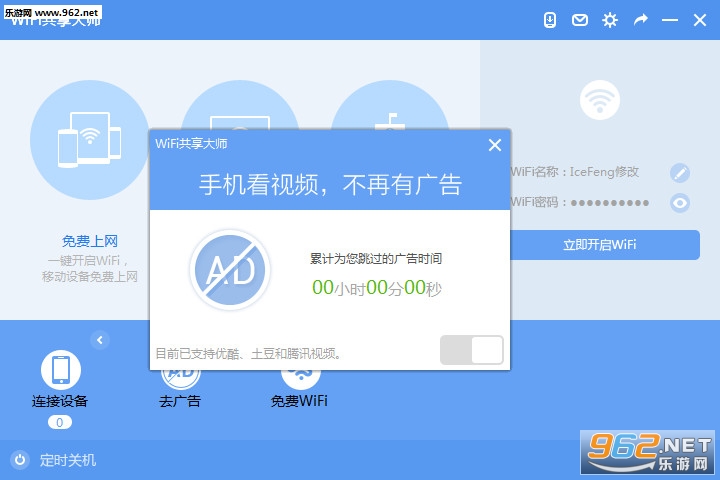The image size is (720, 480).
Task: Open settings gear in title bar
Action: click(x=610, y=20)
